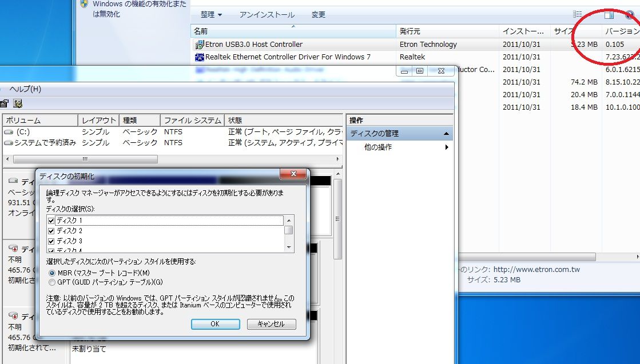Click the volume list horizontal scrollbar right arrow
Screen dimensions: 640x364
tap(337, 159)
